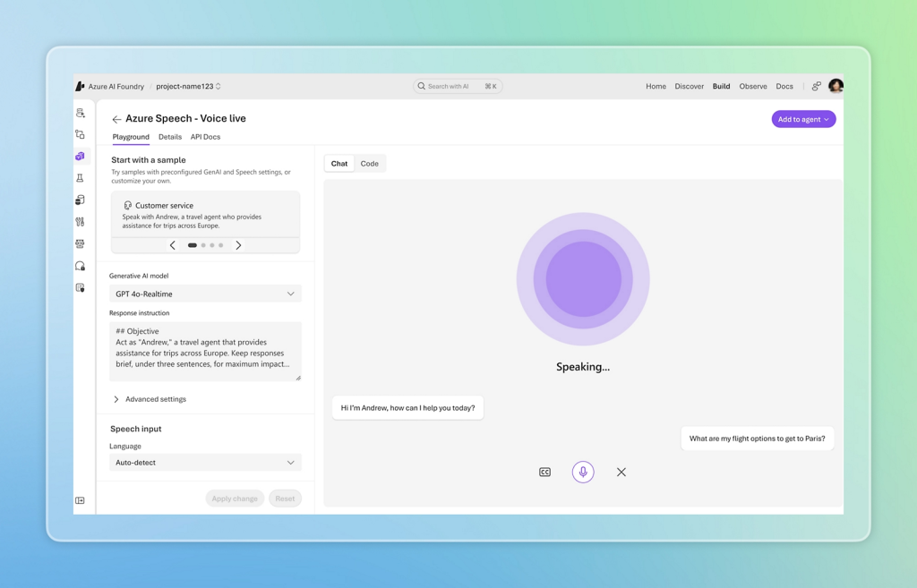Open the project-name123 switcher
The image size is (917, 588).
click(188, 87)
